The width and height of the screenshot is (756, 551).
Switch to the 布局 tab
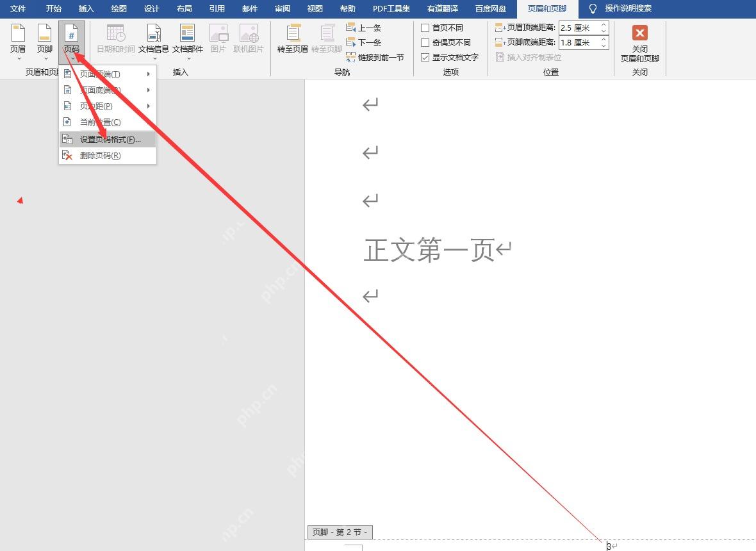(x=184, y=9)
